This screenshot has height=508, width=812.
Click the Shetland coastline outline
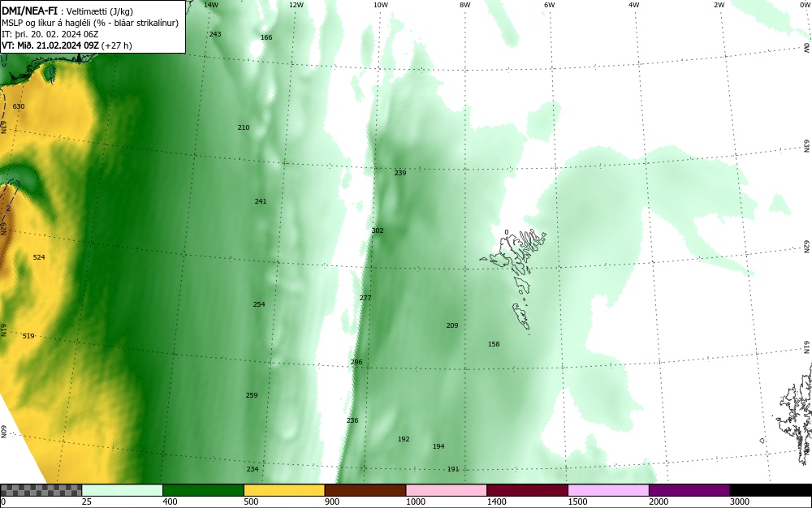click(795, 414)
